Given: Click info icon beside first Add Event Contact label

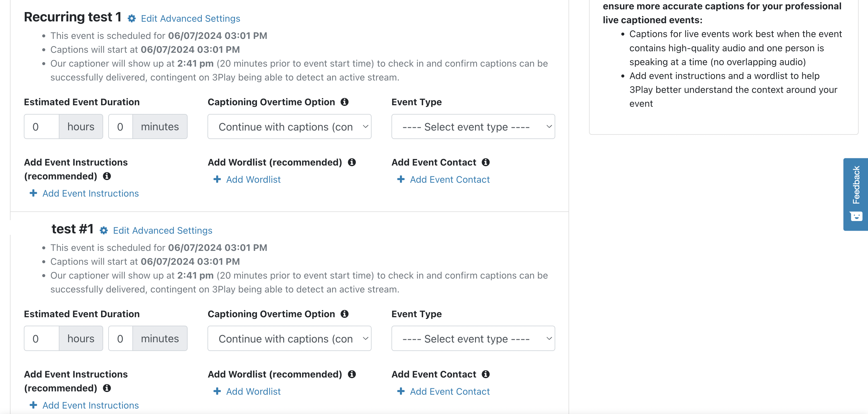Looking at the screenshot, I should click(x=486, y=162).
